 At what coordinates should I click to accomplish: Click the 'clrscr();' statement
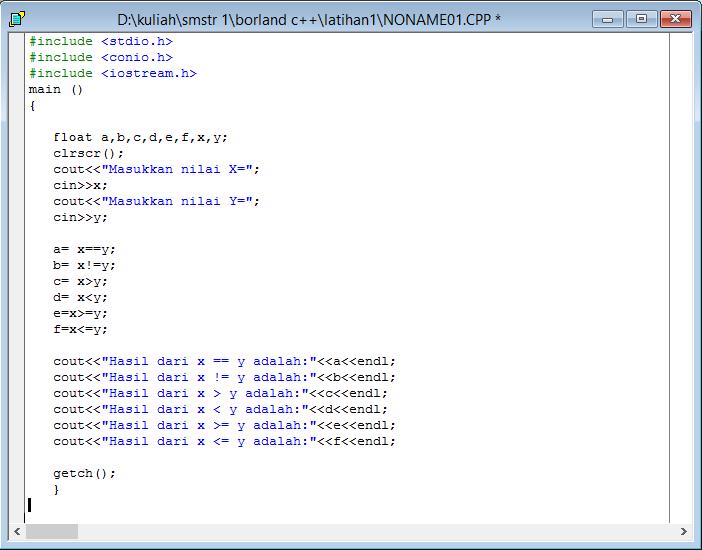[88, 154]
